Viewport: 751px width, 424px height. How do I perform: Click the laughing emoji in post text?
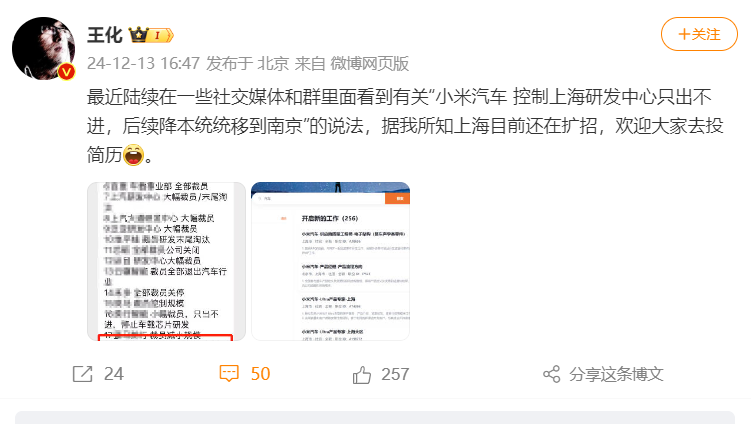coord(133,155)
